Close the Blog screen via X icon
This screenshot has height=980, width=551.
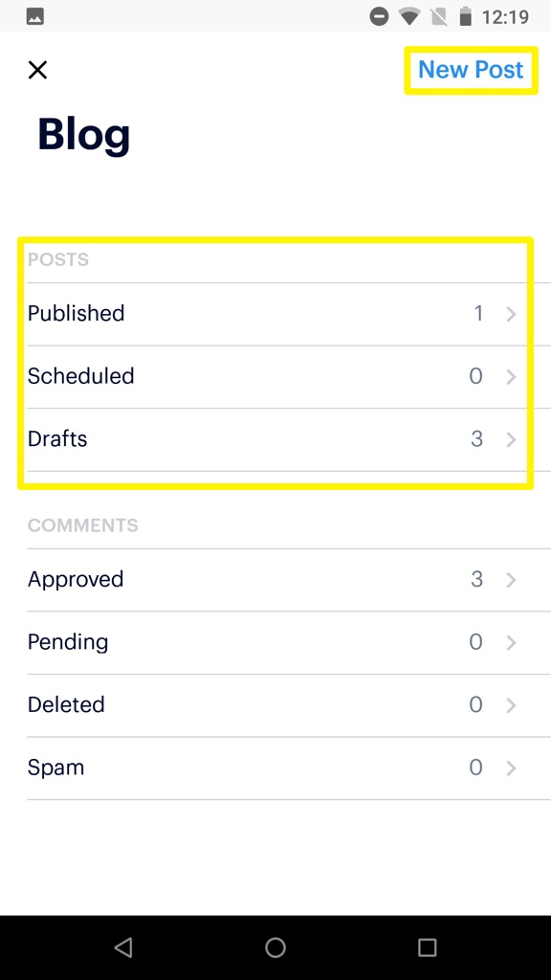pos(37,70)
